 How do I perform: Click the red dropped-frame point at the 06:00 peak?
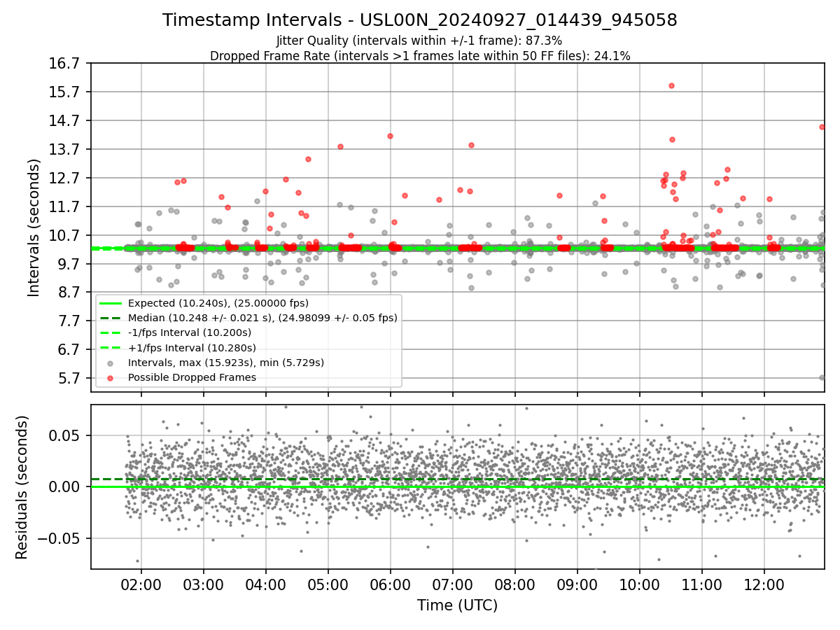pyautogui.click(x=390, y=136)
